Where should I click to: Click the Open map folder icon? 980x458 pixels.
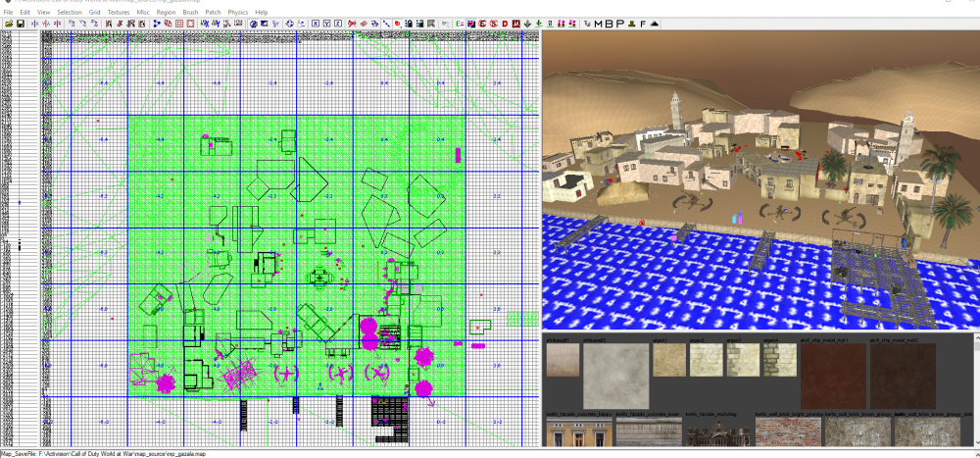10,21
